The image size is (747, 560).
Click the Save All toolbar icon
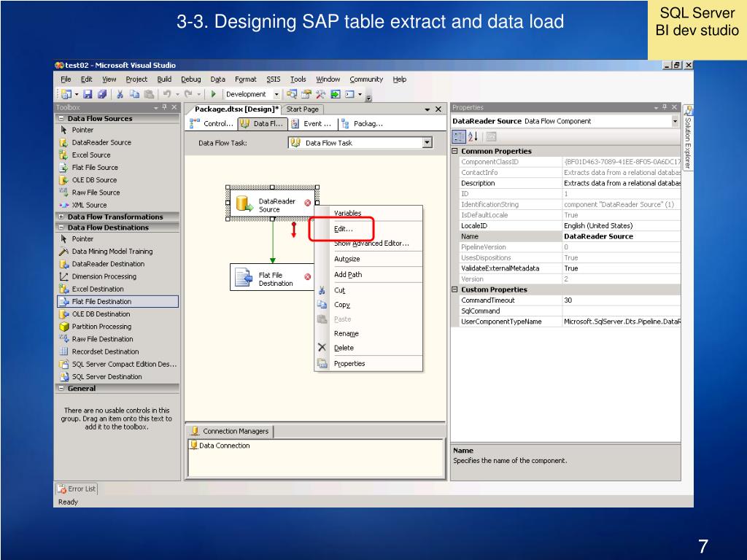coord(102,94)
